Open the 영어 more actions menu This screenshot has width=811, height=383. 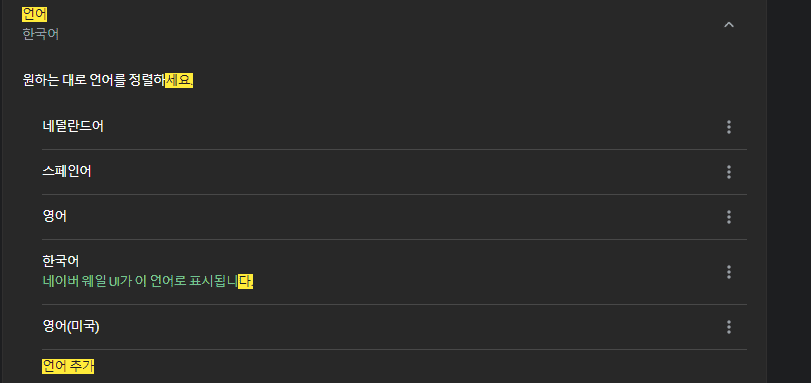tap(729, 217)
